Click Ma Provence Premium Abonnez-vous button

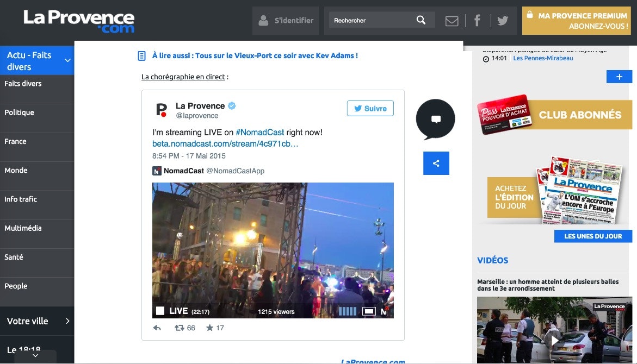pyautogui.click(x=577, y=21)
